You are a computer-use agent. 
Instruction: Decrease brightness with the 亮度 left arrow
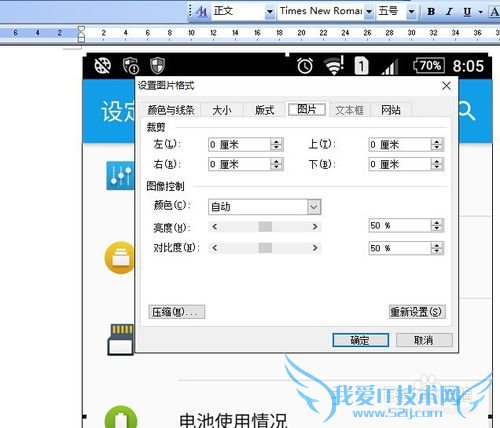(x=215, y=227)
